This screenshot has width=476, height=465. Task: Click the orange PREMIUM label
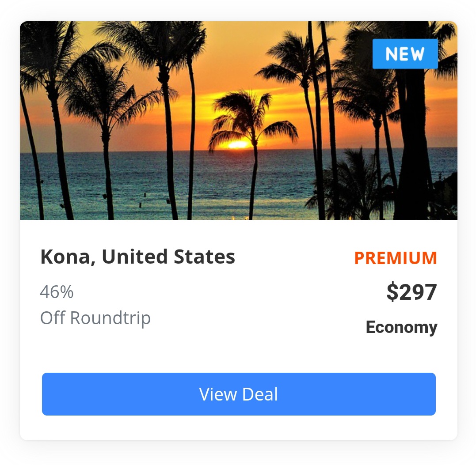[x=396, y=258]
